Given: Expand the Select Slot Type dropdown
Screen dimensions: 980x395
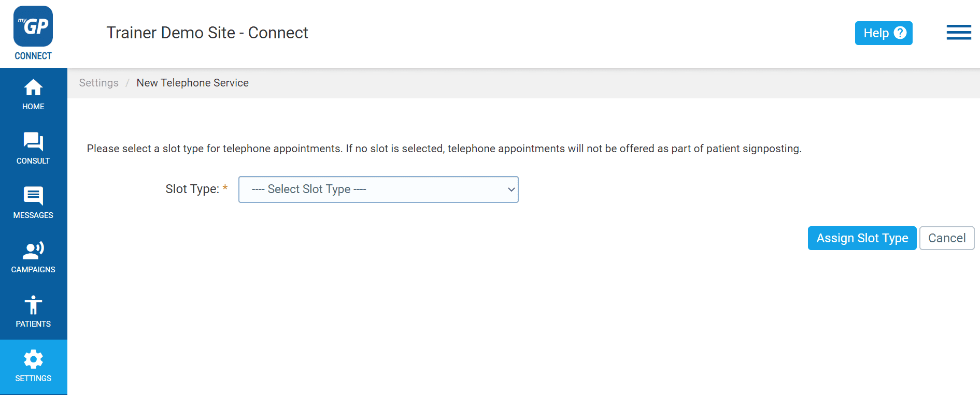Looking at the screenshot, I should coord(378,189).
